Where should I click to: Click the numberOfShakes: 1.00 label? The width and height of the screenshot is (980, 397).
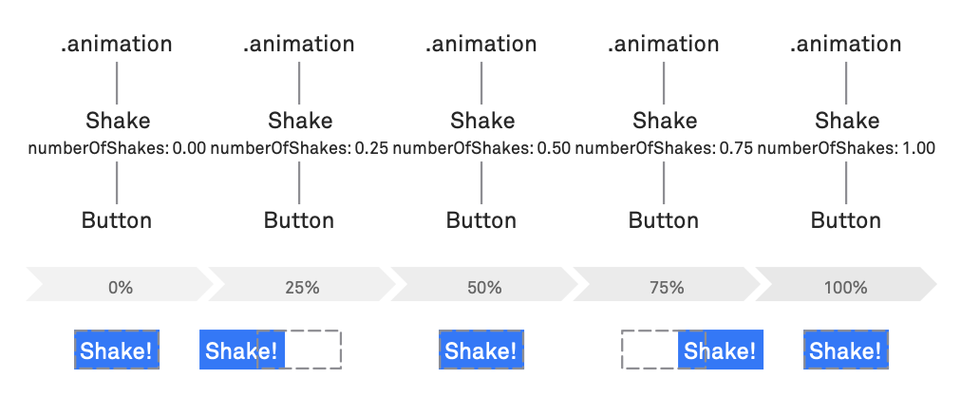point(846,149)
